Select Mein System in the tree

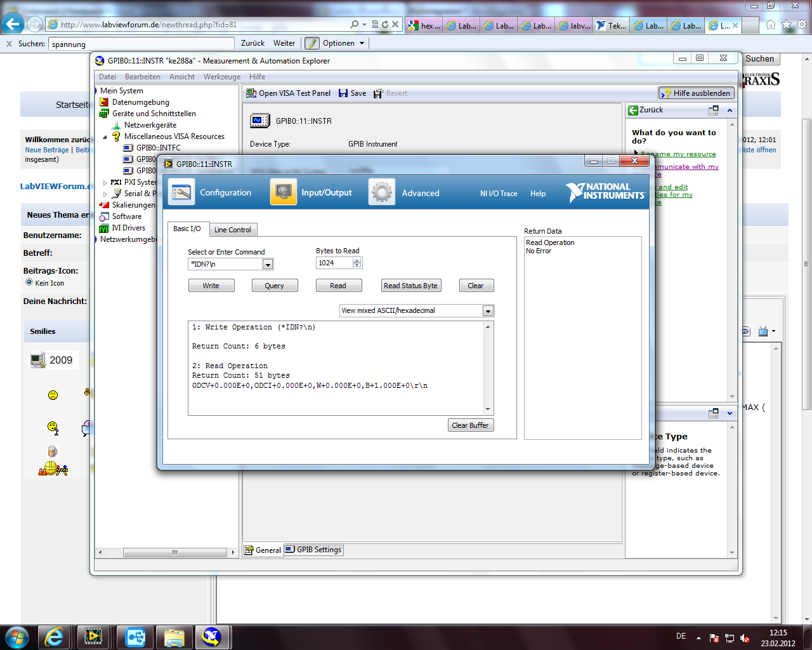122,91
